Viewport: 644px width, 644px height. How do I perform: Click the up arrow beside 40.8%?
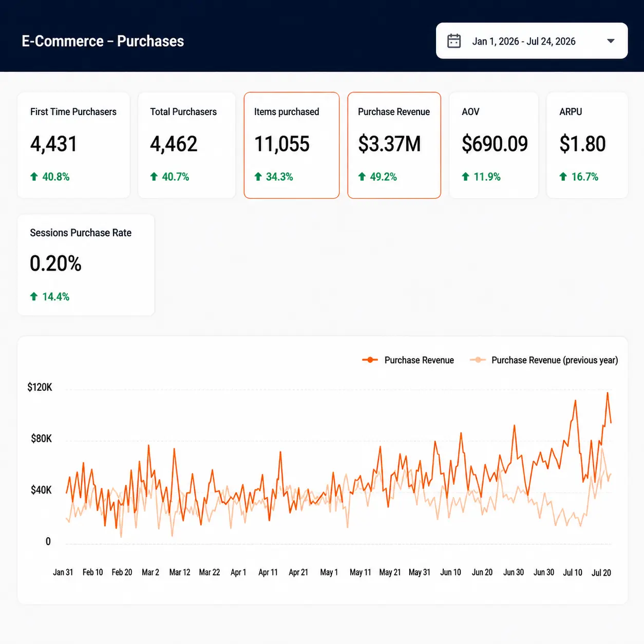[34, 177]
